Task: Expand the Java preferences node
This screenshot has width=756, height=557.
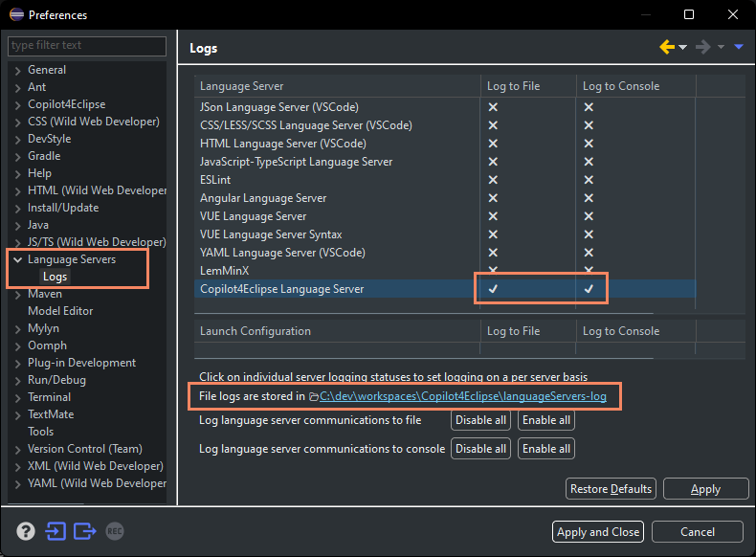Action: 18,226
